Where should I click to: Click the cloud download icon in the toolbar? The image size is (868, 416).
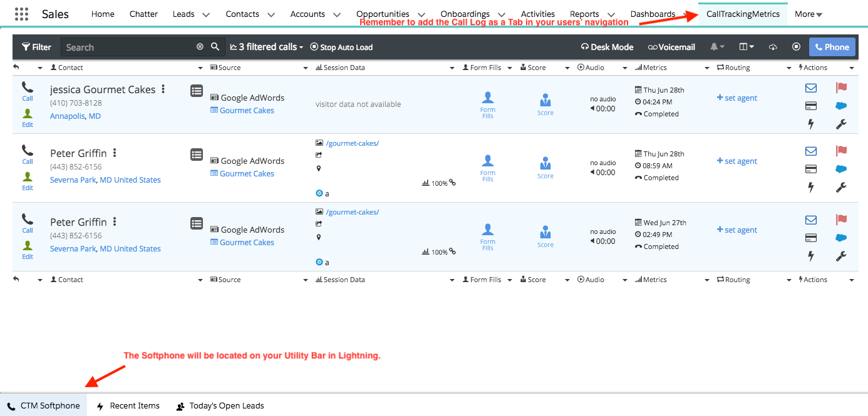[x=773, y=47]
